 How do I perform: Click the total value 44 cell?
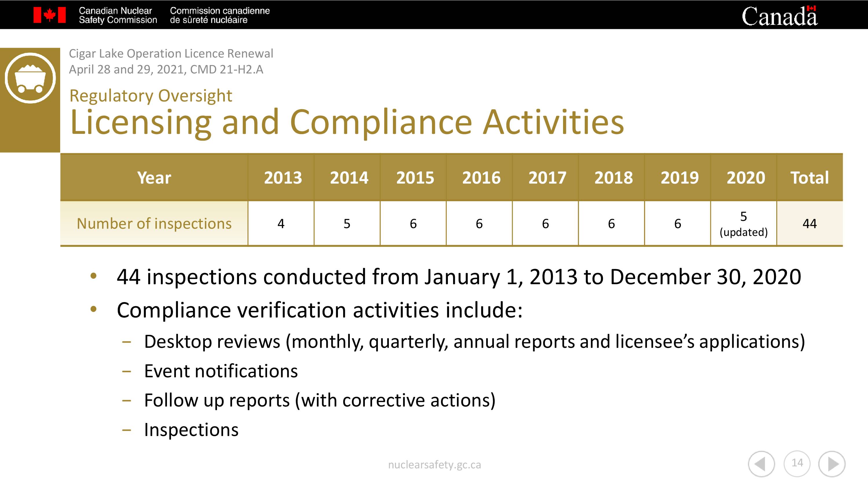pos(810,223)
